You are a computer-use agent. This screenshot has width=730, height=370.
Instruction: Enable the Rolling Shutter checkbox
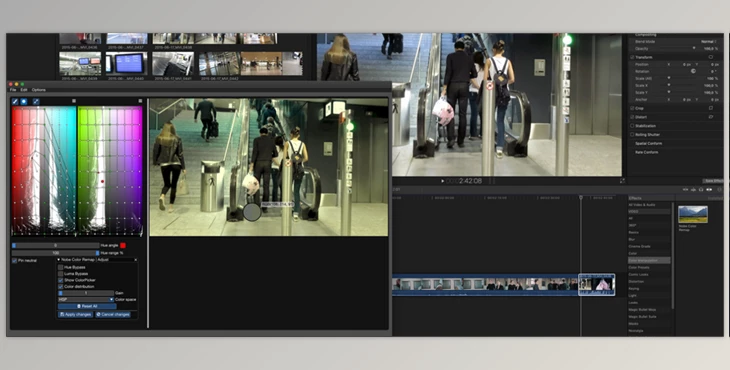[632, 135]
